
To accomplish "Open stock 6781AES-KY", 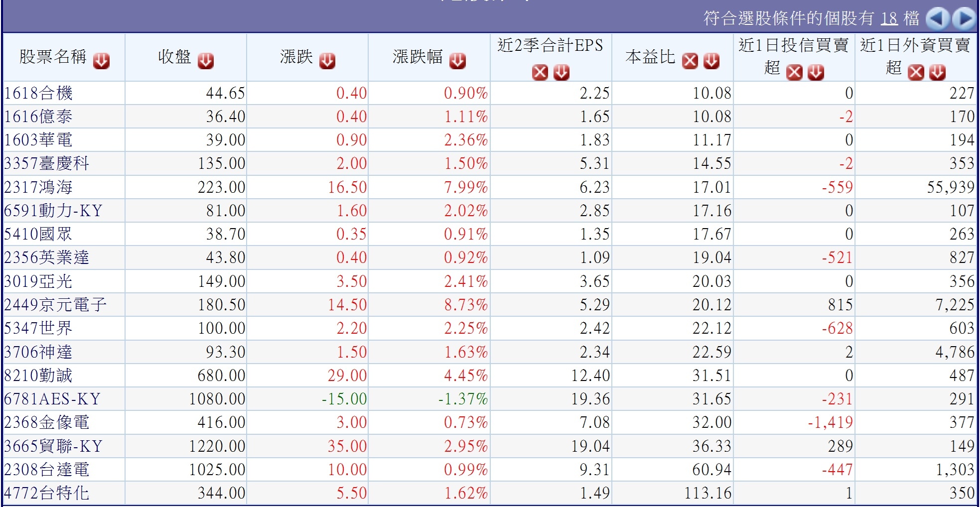I will [52, 399].
